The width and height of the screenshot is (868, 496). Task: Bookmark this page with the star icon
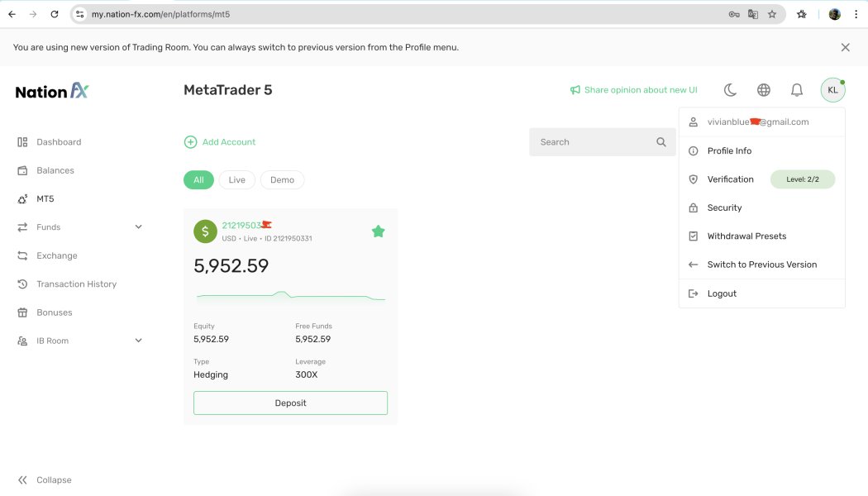coord(771,14)
